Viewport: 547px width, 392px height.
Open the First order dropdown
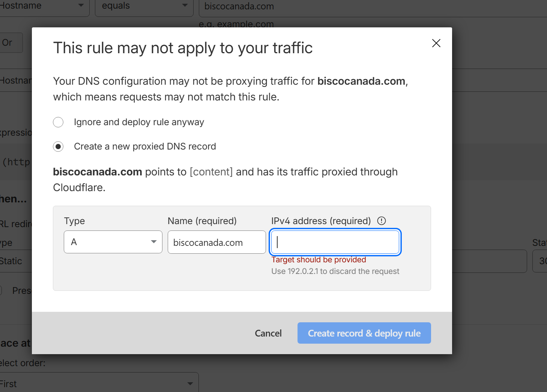tap(98, 383)
